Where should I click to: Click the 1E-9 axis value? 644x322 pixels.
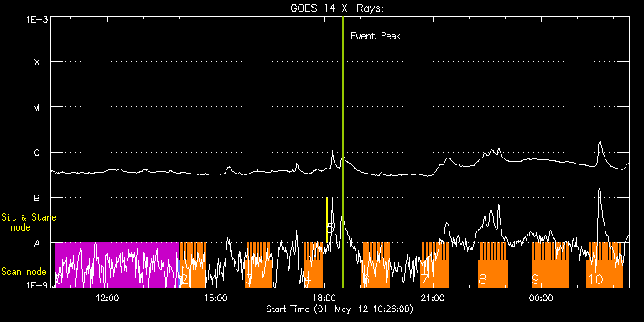click(37, 284)
